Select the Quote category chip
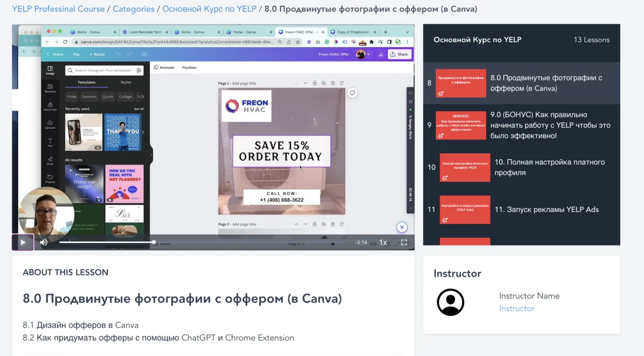Image resolution: width=644 pixels, height=356 pixels. 108,97
